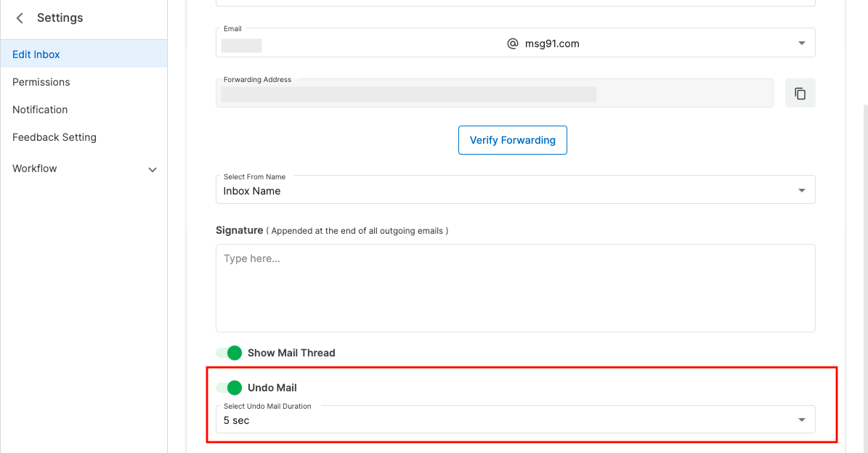Image resolution: width=868 pixels, height=453 pixels.
Task: Click the Signature label
Action: coord(239,230)
